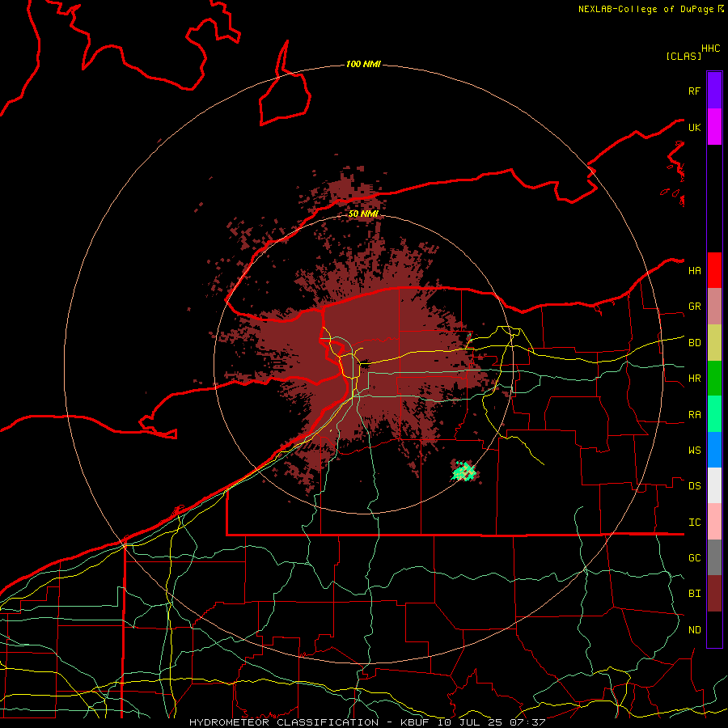The image size is (728, 728).
Task: Click the "RA" legend label
Action: pos(694,415)
